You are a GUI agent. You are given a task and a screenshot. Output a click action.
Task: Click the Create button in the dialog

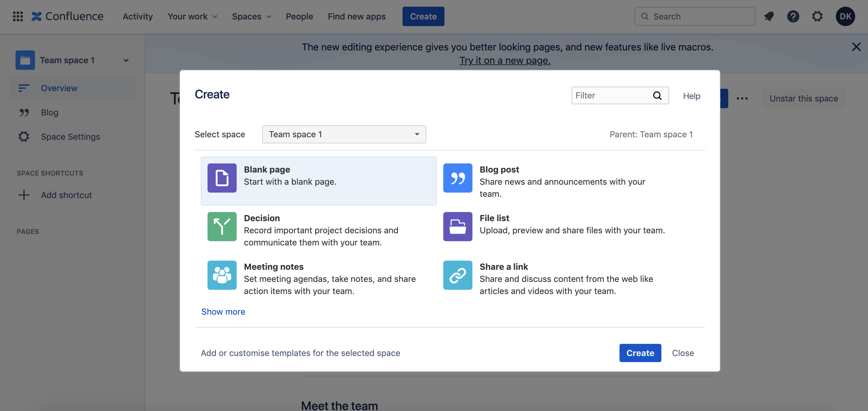[640, 353]
